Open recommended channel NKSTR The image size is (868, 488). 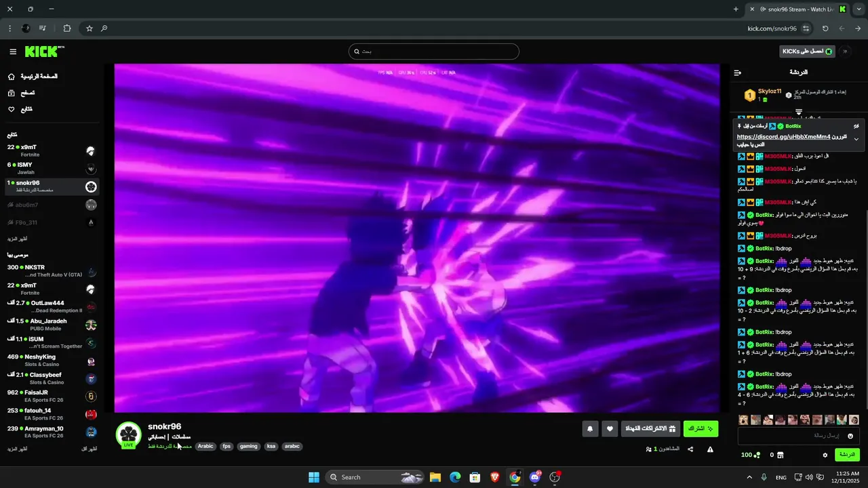[x=52, y=271]
